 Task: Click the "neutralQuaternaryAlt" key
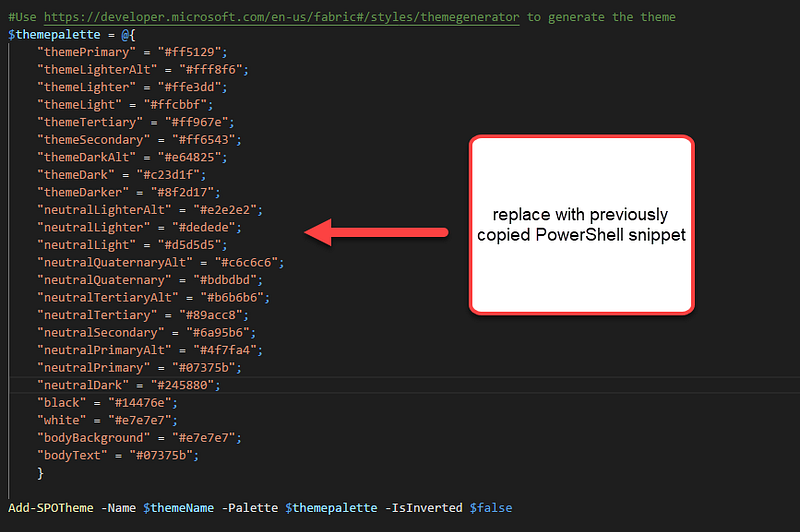(115, 263)
